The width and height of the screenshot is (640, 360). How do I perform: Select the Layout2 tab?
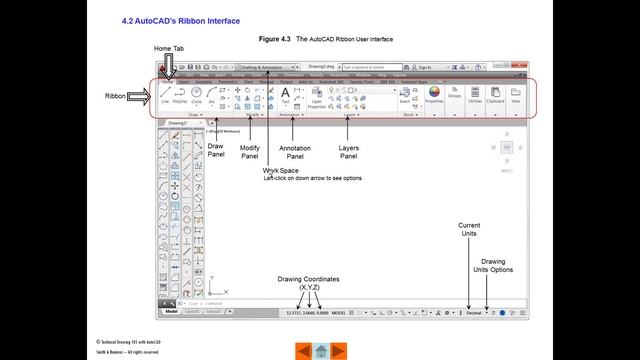point(213,311)
